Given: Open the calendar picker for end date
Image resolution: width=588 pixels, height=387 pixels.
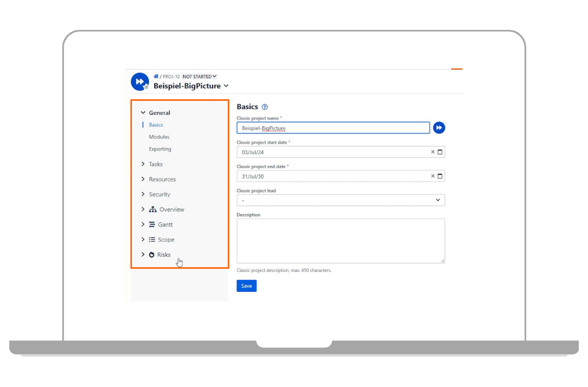Looking at the screenshot, I should [440, 176].
